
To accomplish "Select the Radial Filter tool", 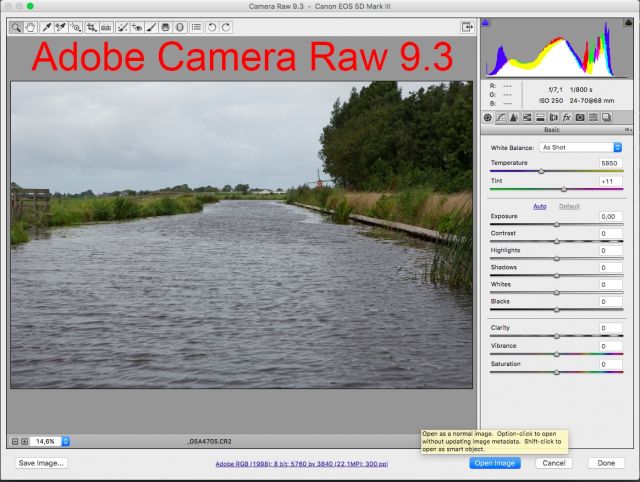I will 180,27.
